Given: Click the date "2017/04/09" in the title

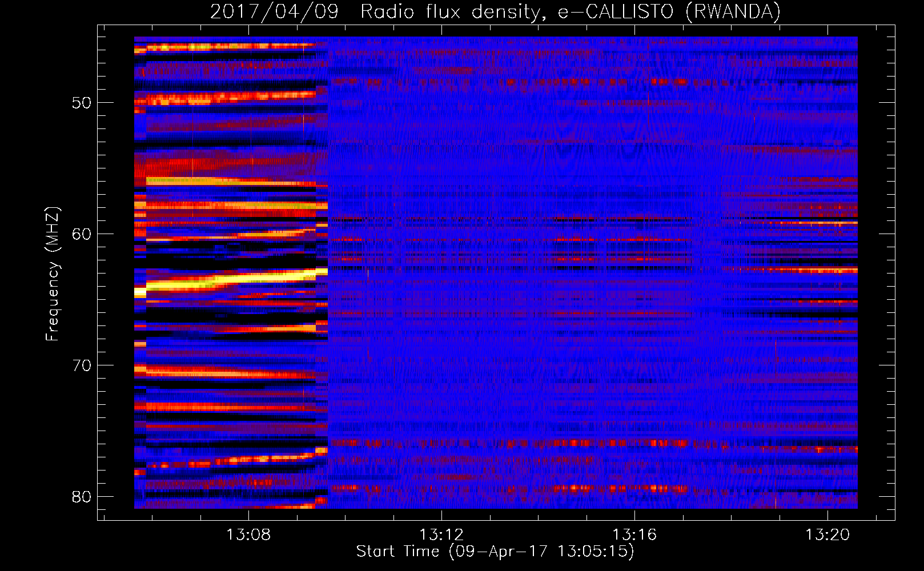Looking at the screenshot, I should click(274, 12).
